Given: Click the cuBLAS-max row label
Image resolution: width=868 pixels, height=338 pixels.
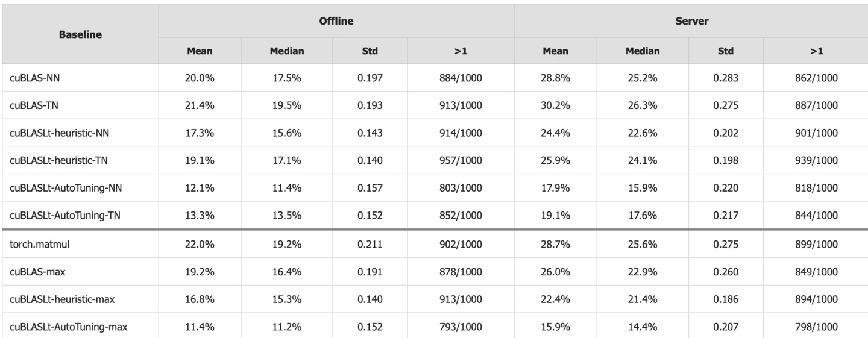Looking at the screenshot, I should (x=35, y=272).
